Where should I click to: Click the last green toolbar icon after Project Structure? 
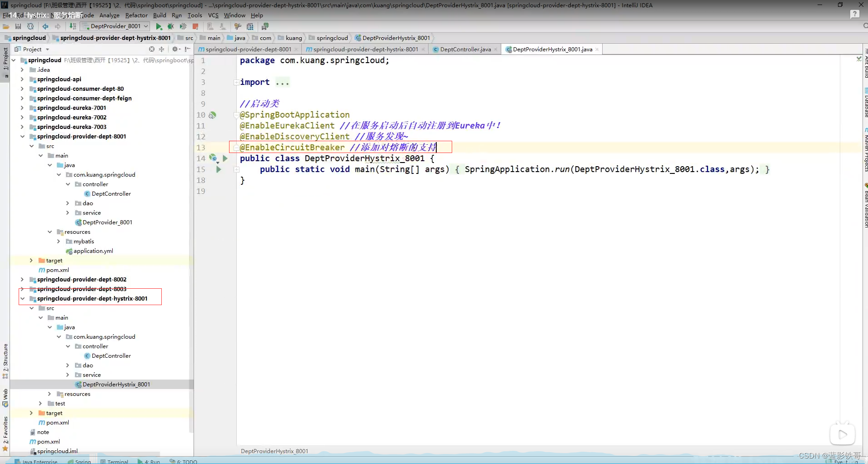coord(265,26)
